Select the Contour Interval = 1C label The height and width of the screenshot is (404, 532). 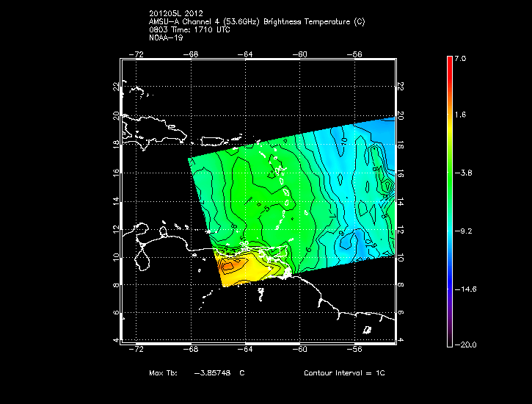(343, 373)
